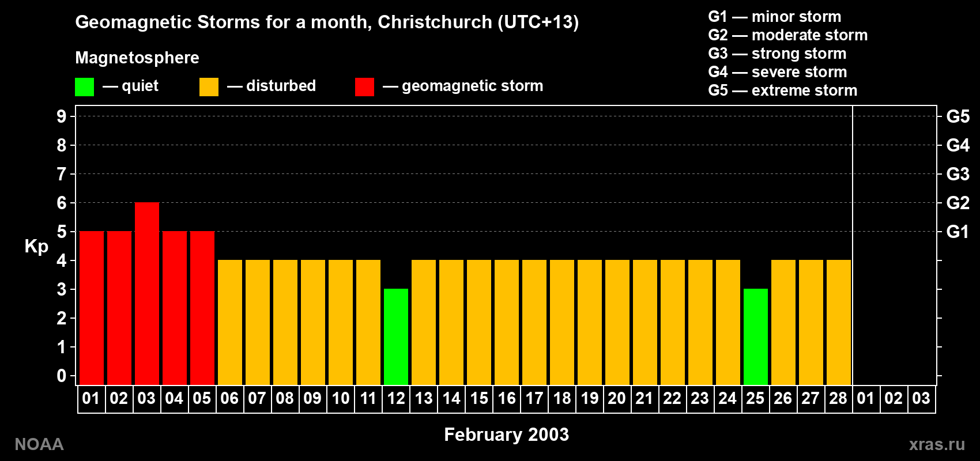Click the next-month date label 03
The image size is (980, 461).
click(x=921, y=398)
